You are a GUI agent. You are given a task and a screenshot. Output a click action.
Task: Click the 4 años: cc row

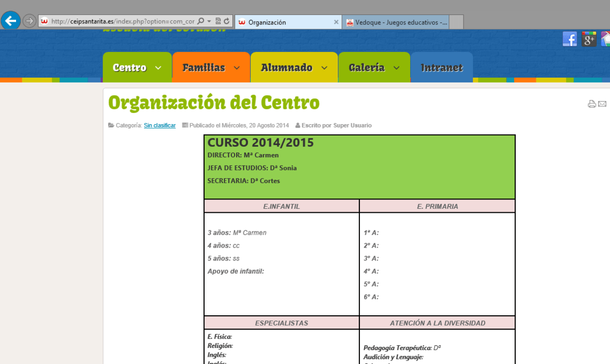coord(223,245)
